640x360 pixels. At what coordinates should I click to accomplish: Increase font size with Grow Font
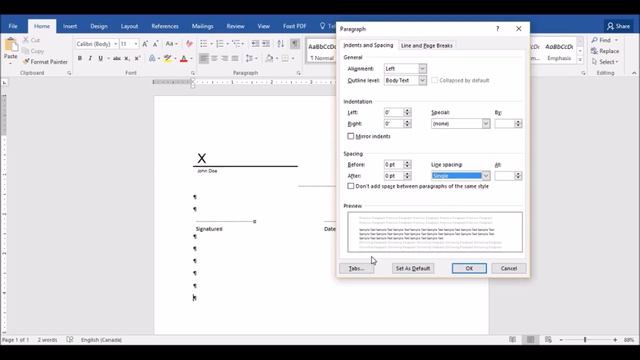tap(145, 44)
